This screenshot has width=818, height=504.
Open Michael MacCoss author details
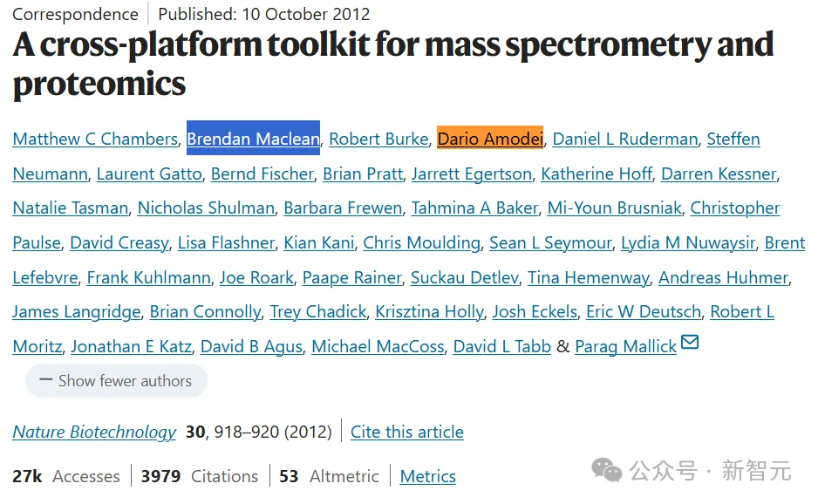click(x=378, y=347)
